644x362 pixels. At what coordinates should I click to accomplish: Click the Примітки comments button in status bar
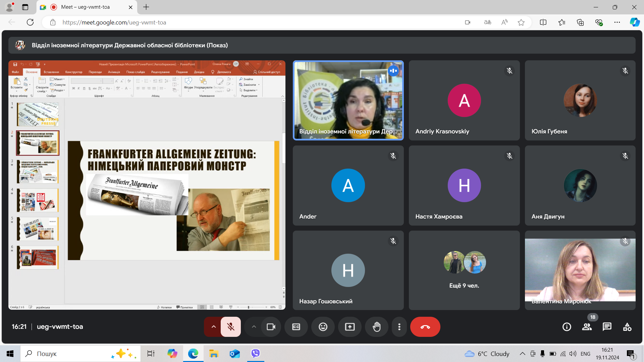(185, 307)
